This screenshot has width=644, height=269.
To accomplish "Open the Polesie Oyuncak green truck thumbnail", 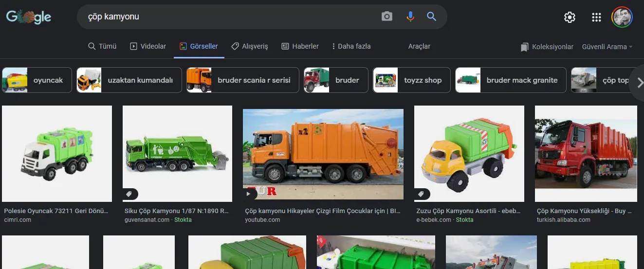I will coord(57,154).
